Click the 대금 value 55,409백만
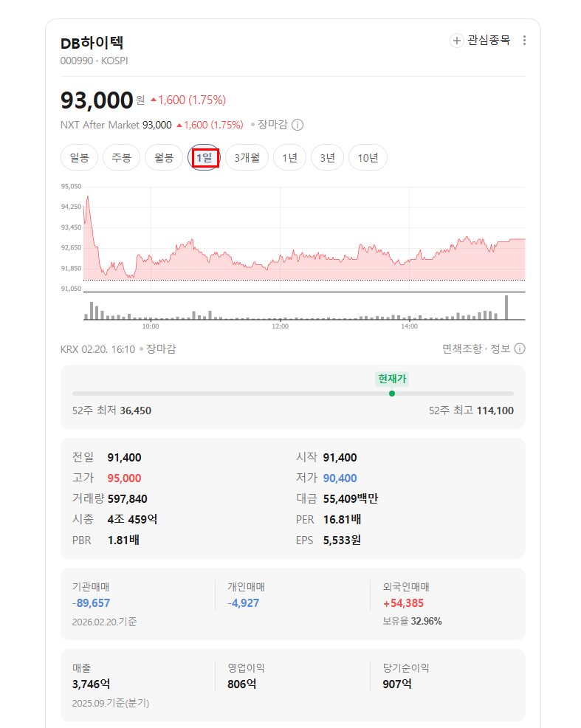 pyautogui.click(x=351, y=498)
